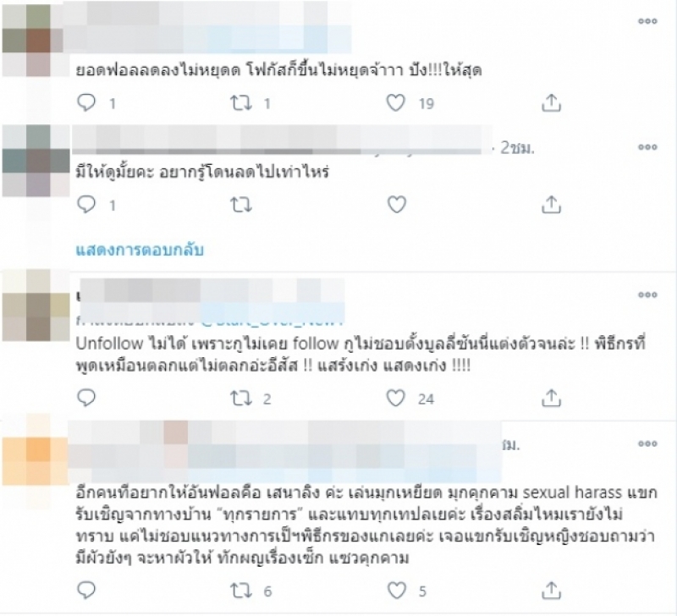Like the tweet posted 2ชม. ago
The width and height of the screenshot is (677, 616).
[x=397, y=204]
